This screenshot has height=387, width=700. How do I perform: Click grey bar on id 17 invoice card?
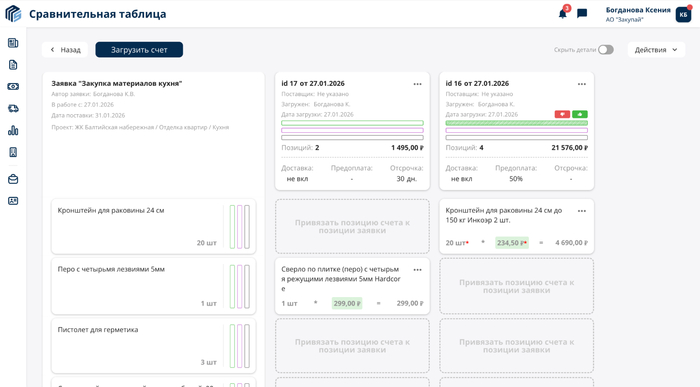[352, 137]
